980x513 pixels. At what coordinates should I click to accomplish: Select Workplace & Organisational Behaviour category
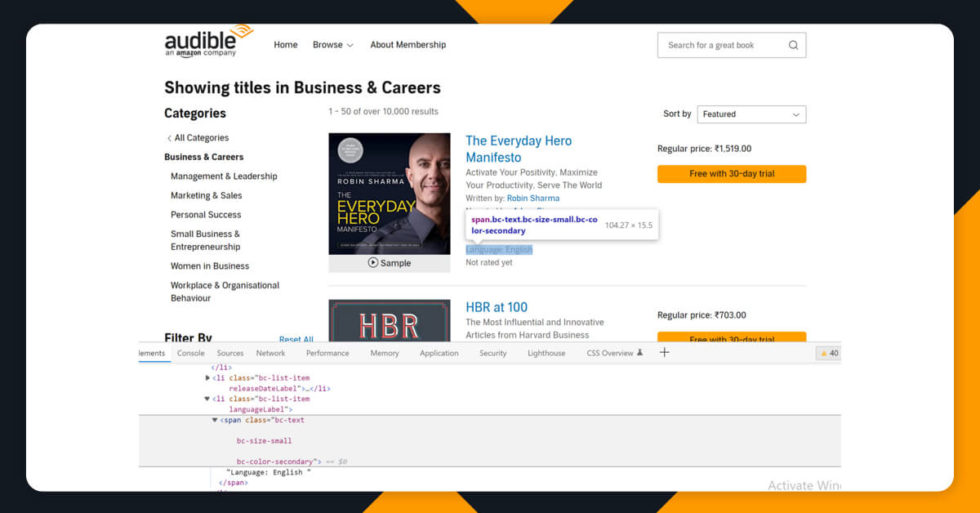225,292
